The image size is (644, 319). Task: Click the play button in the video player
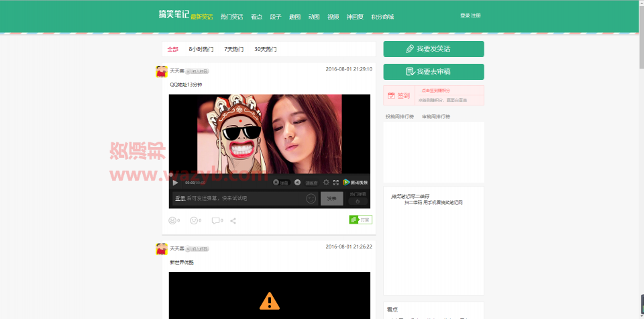point(175,183)
